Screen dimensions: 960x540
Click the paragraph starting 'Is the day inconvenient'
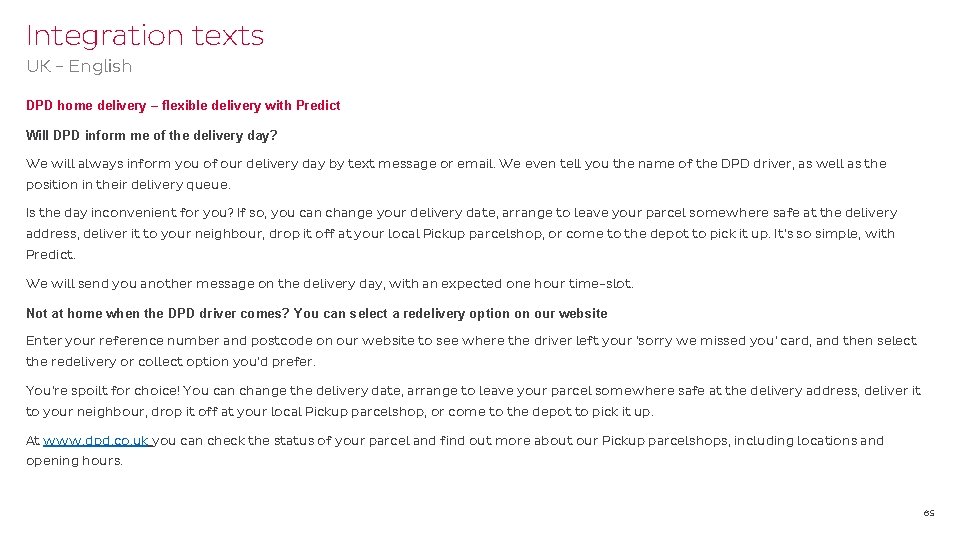[x=462, y=233]
